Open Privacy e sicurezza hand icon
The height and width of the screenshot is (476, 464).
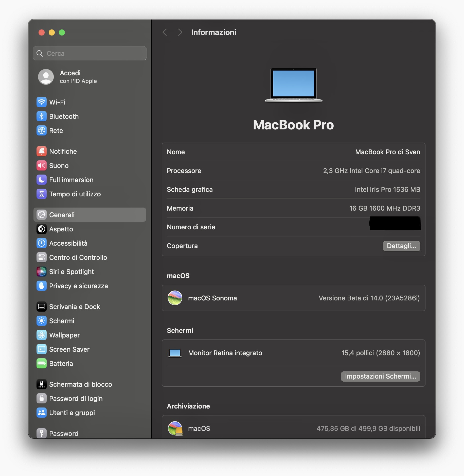[42, 286]
